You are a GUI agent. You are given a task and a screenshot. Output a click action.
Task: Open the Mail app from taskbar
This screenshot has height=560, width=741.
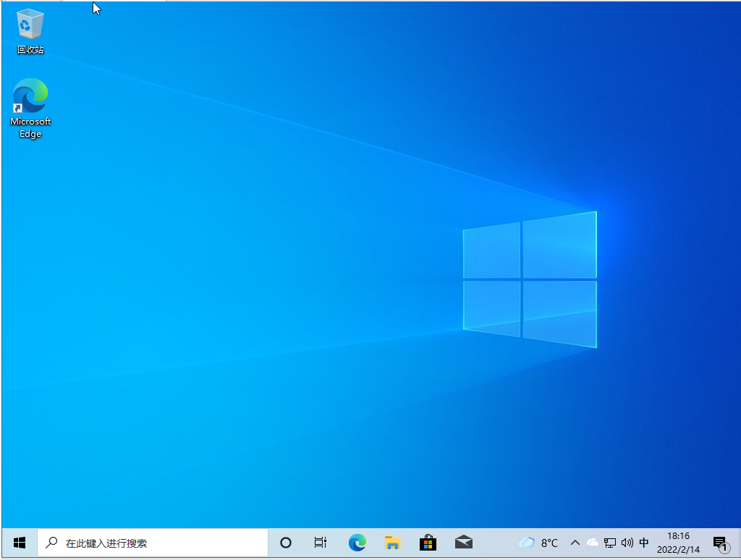(464, 543)
